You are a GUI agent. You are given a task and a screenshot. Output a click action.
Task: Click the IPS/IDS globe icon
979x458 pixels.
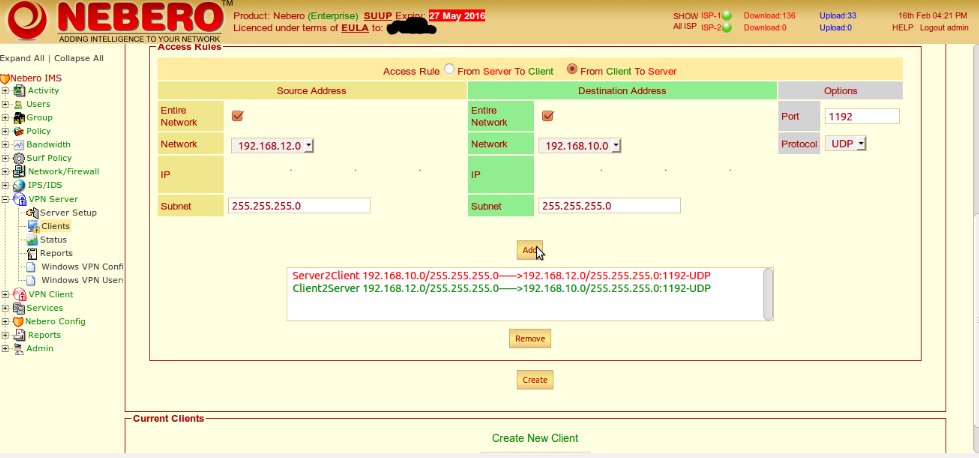point(19,185)
